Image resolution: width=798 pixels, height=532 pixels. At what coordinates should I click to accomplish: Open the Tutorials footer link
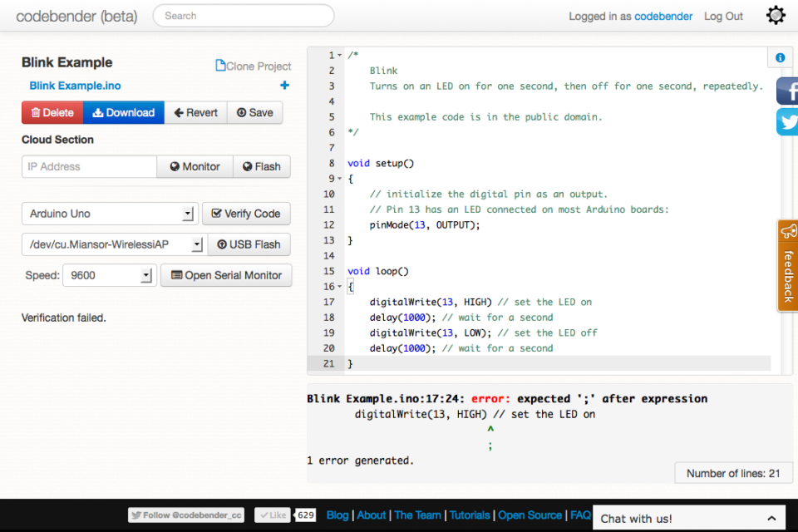pos(469,515)
